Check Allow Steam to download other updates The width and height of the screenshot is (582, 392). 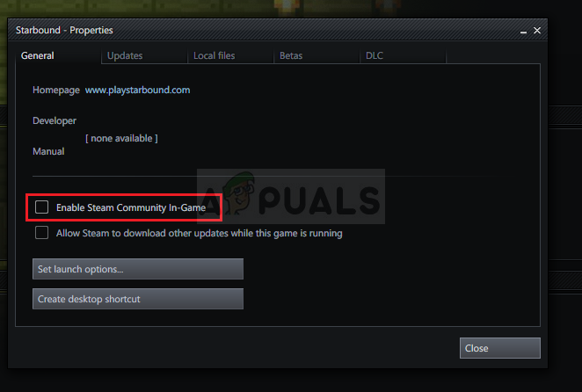(x=41, y=233)
